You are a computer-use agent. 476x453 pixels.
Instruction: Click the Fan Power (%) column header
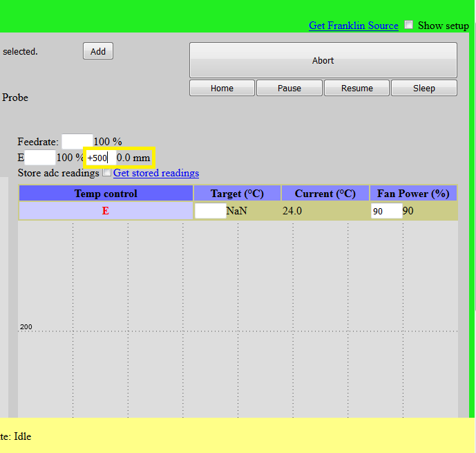(413, 194)
